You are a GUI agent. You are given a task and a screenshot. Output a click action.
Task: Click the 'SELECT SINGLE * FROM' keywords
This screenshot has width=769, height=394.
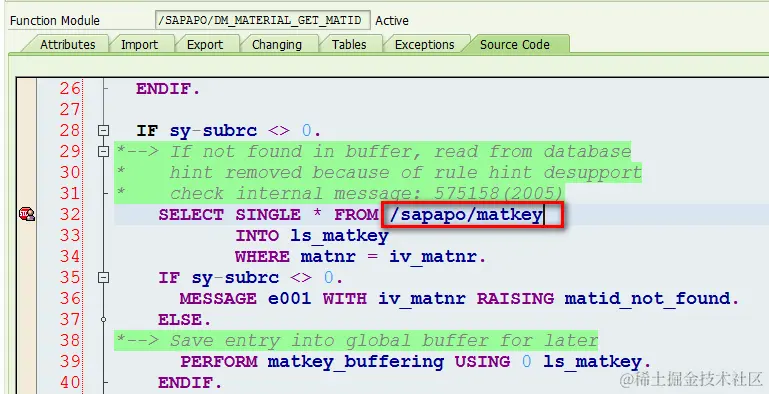click(268, 214)
